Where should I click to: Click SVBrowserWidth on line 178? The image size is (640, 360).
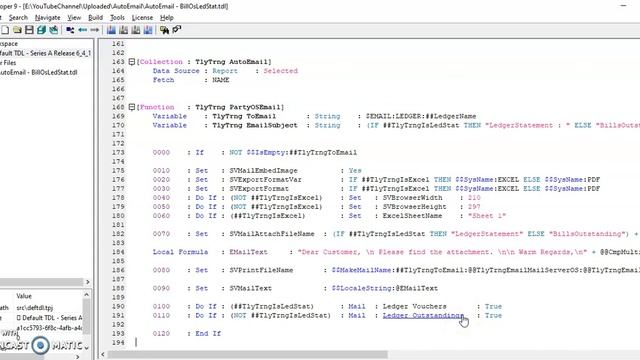pyautogui.click(x=412, y=198)
